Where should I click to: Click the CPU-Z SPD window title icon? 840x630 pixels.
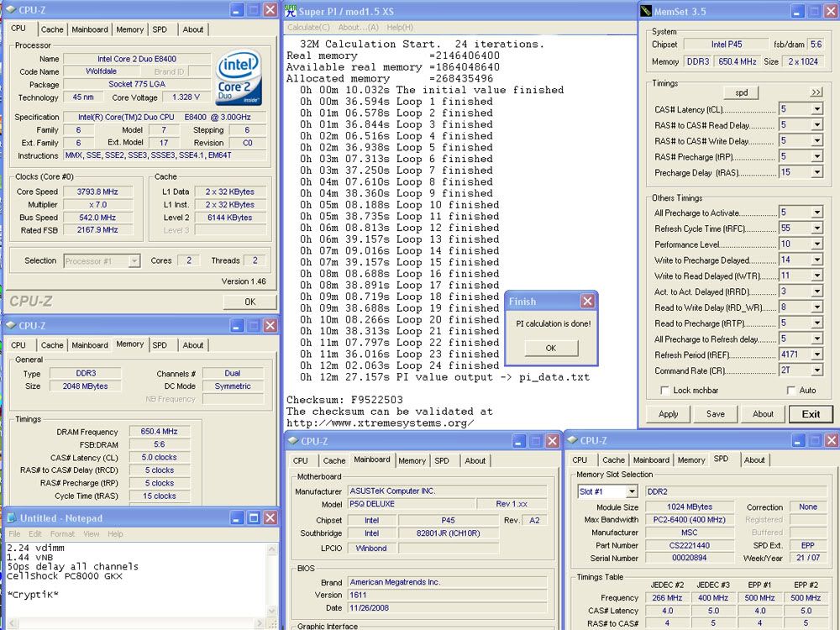click(572, 440)
